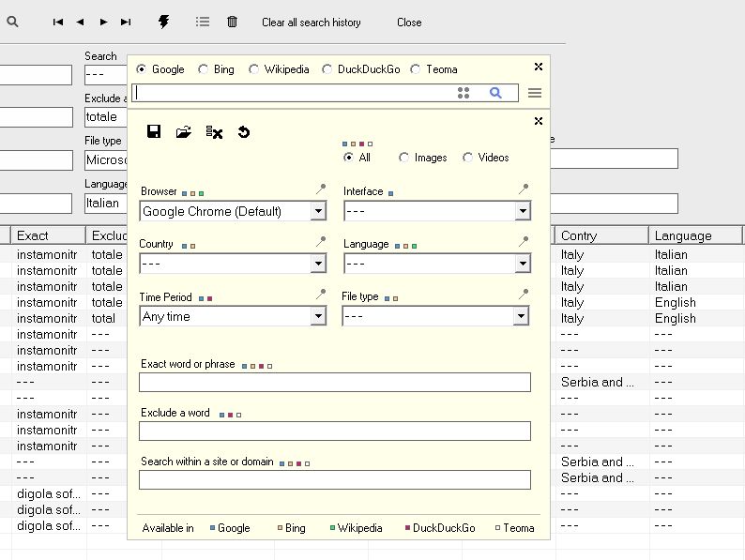Close the search engine bar with X

(x=539, y=67)
